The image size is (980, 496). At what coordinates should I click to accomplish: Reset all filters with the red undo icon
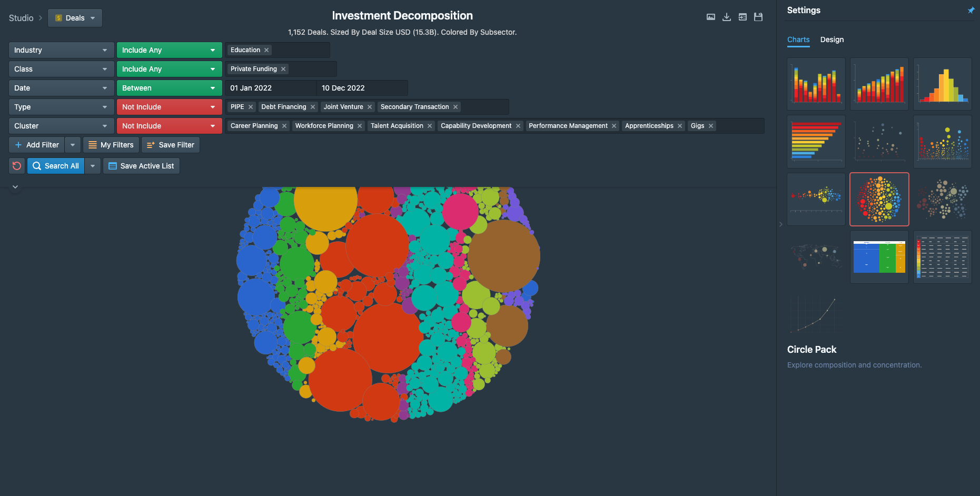[16, 166]
